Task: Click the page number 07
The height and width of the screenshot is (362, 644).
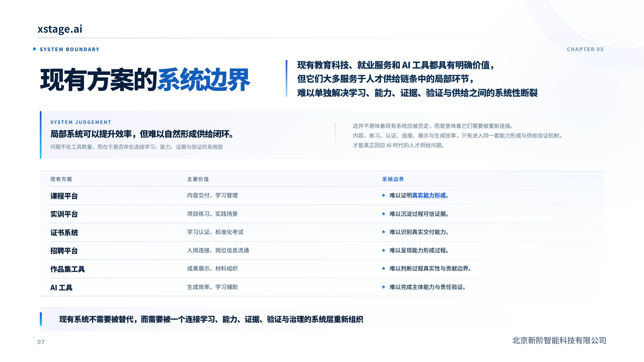Action: coord(41,342)
